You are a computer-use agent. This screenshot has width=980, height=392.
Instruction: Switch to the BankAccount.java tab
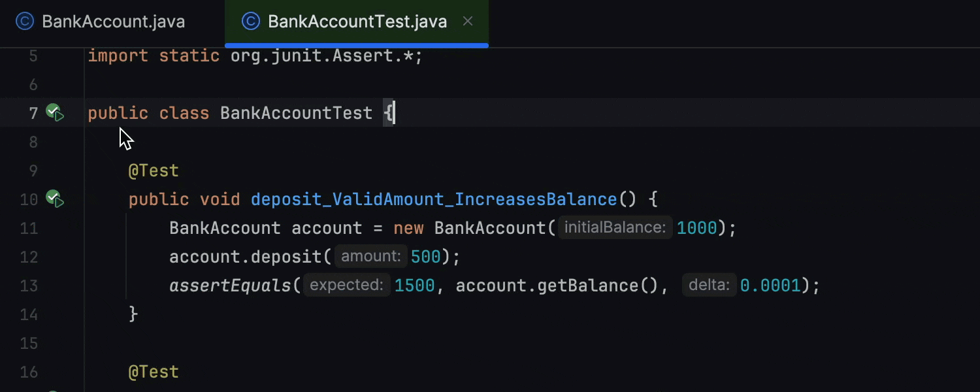114,21
